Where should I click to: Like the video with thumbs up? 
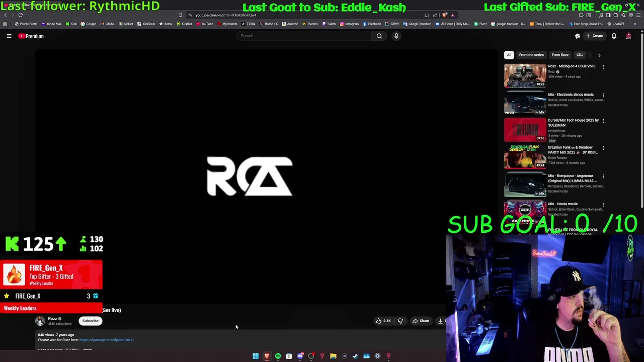pos(383,321)
